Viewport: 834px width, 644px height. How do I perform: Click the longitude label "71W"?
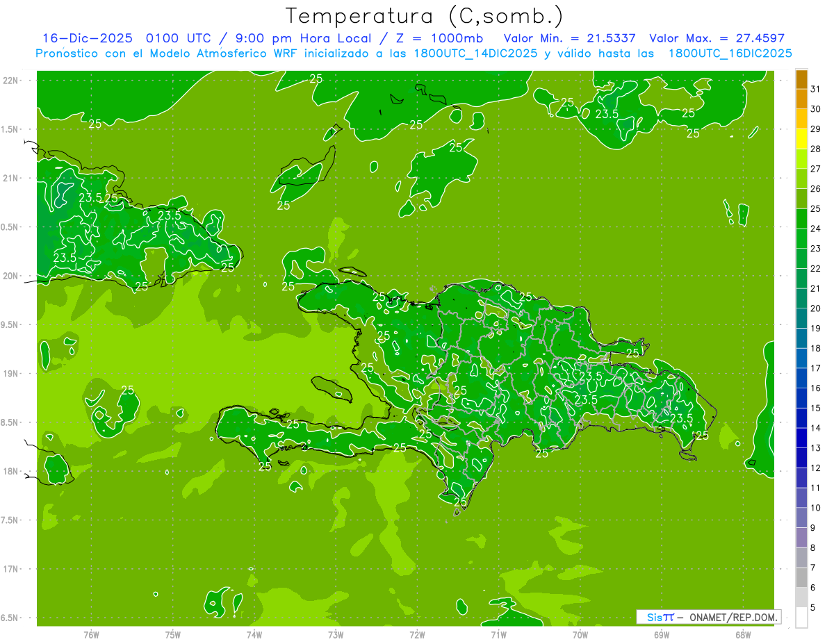tap(498, 635)
